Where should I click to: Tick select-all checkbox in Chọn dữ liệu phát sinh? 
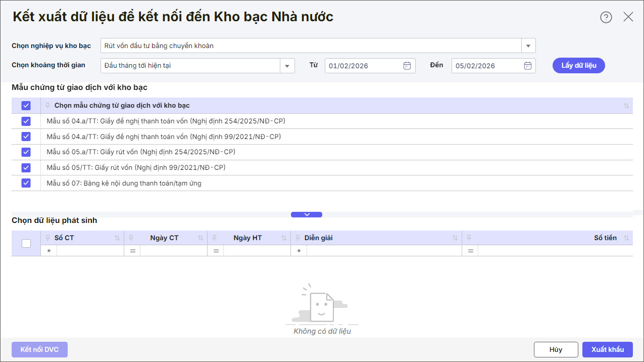(26, 243)
